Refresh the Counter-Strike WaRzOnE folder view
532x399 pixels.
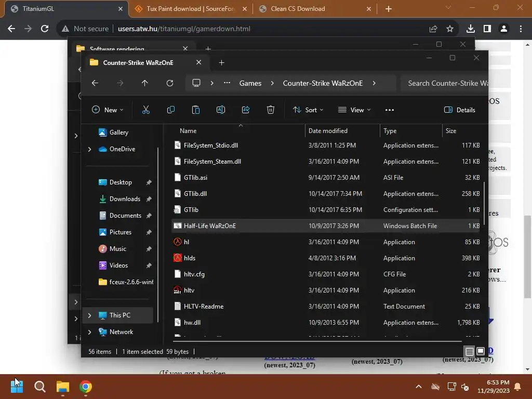coord(170,83)
